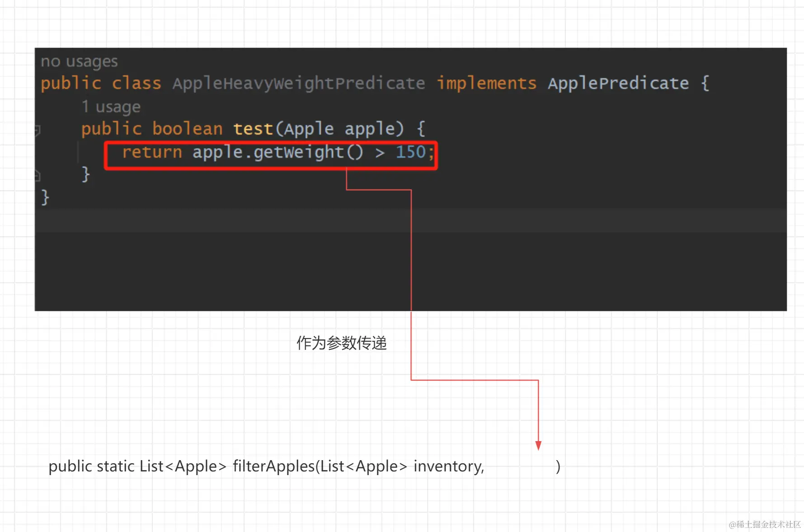The width and height of the screenshot is (804, 532).
Task: Click the inventory parameter text
Action: [x=448, y=466]
